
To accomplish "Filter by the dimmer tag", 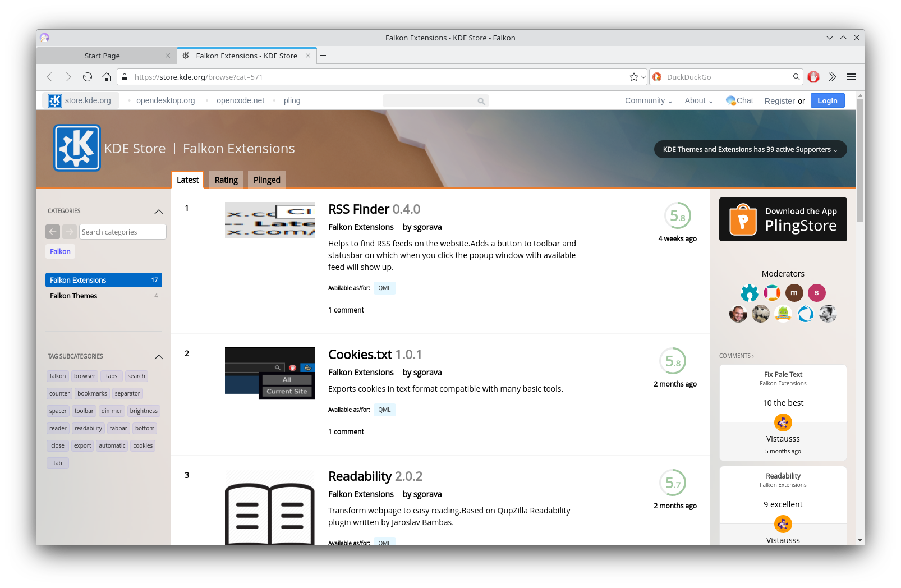I will click(x=112, y=411).
